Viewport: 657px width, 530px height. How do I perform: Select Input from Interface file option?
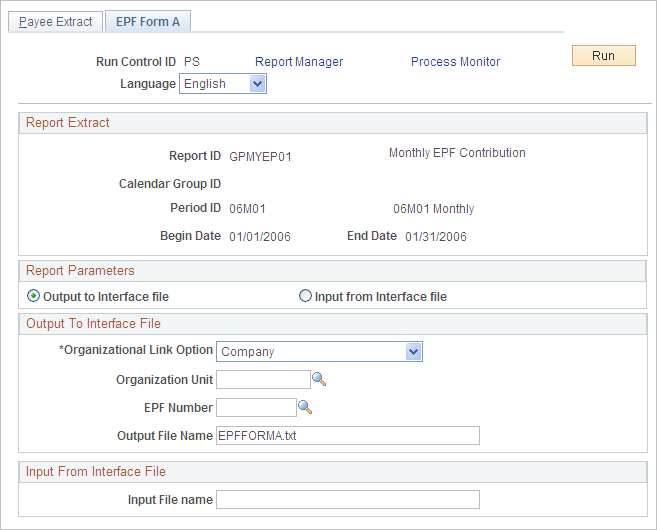pyautogui.click(x=305, y=296)
